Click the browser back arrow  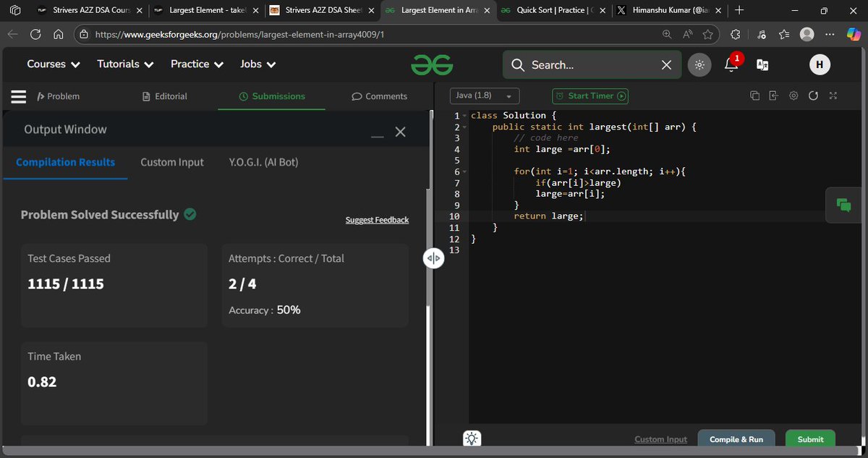click(x=14, y=34)
